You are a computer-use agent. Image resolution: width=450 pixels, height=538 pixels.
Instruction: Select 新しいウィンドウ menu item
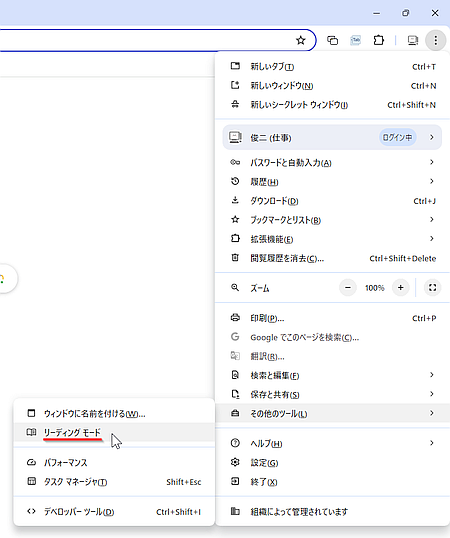click(332, 86)
